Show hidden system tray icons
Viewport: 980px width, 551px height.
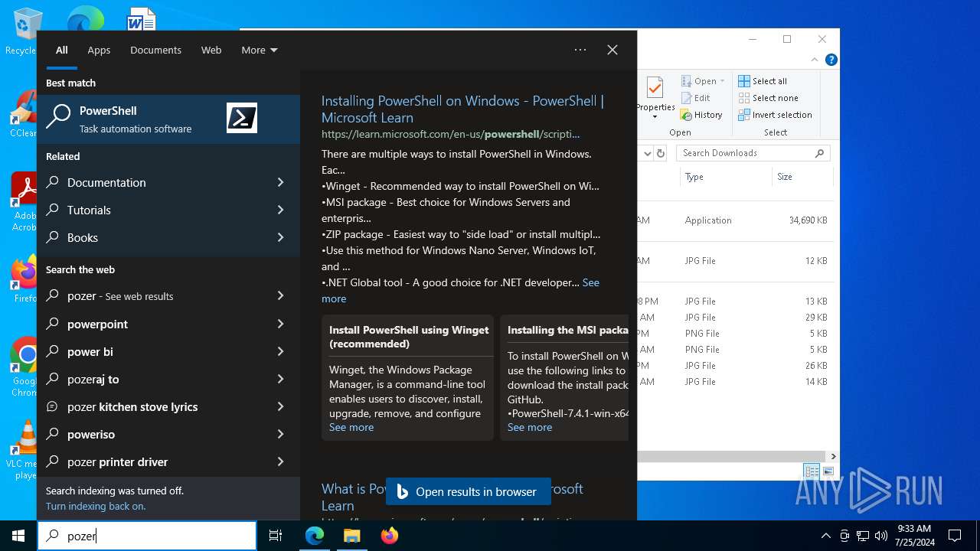click(825, 536)
